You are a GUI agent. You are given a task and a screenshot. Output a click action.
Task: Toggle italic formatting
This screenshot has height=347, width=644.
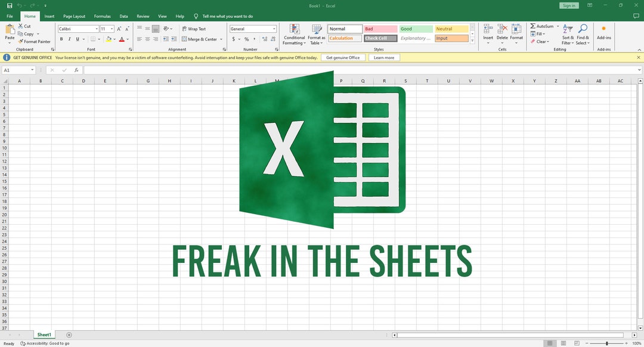(69, 39)
